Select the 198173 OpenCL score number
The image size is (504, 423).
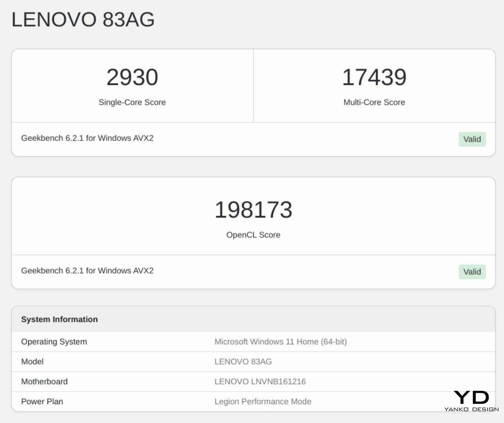(x=253, y=210)
